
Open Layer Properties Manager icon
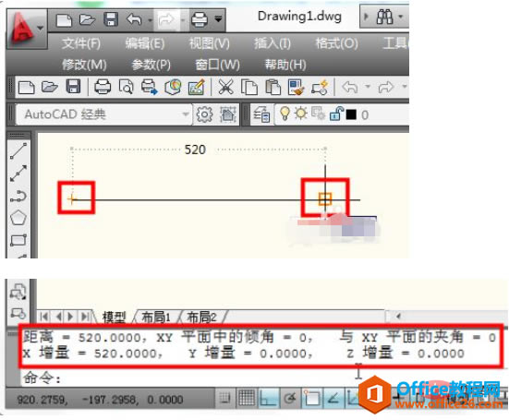[261, 114]
